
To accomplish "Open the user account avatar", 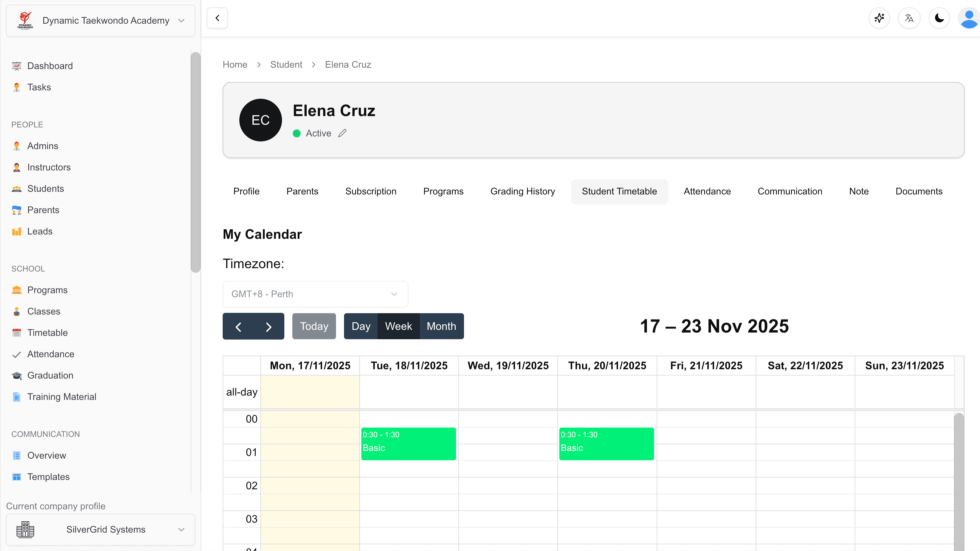I will click(969, 18).
